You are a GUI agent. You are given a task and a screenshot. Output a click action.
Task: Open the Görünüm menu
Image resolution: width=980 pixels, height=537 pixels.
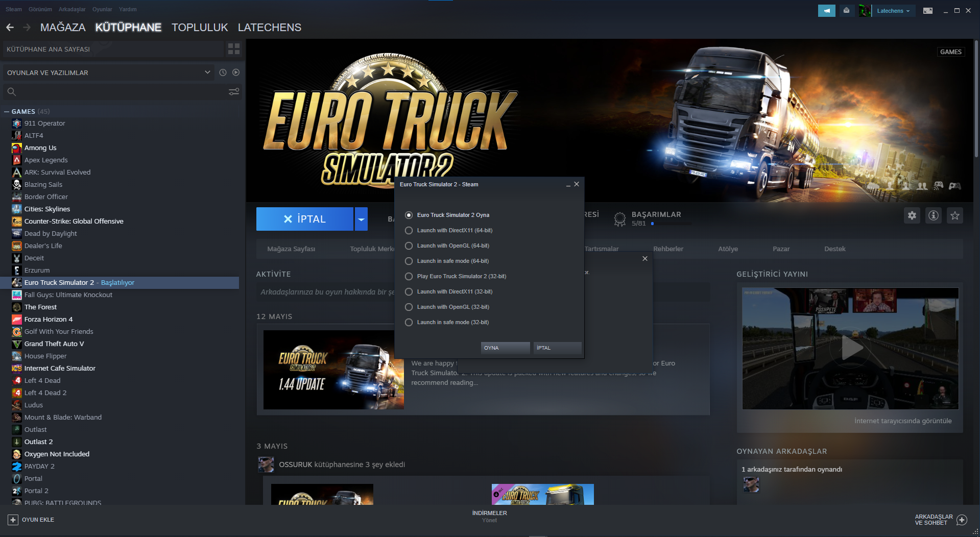click(x=40, y=9)
